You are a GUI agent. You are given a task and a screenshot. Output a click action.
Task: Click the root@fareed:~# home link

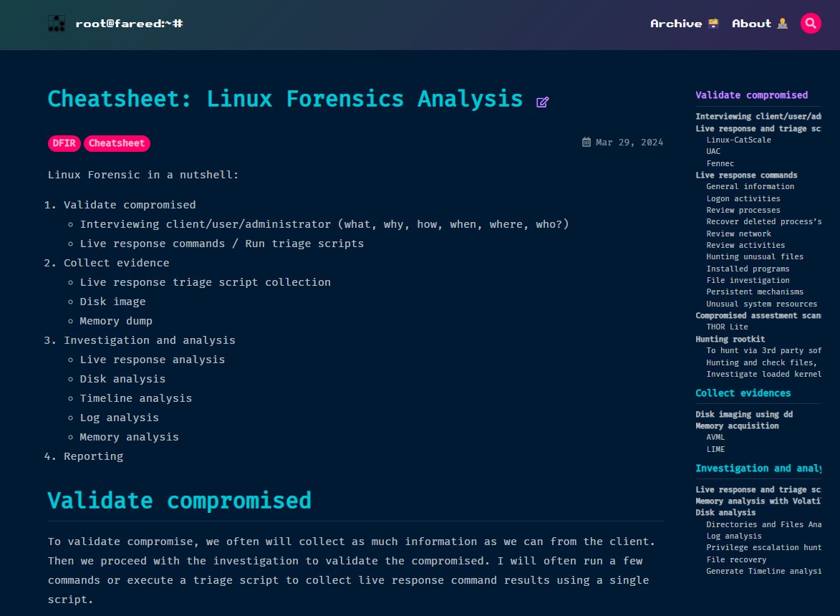129,24
